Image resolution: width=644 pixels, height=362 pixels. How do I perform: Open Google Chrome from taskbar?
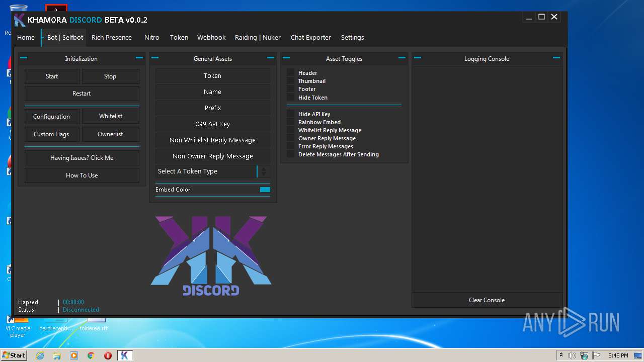[x=91, y=355]
